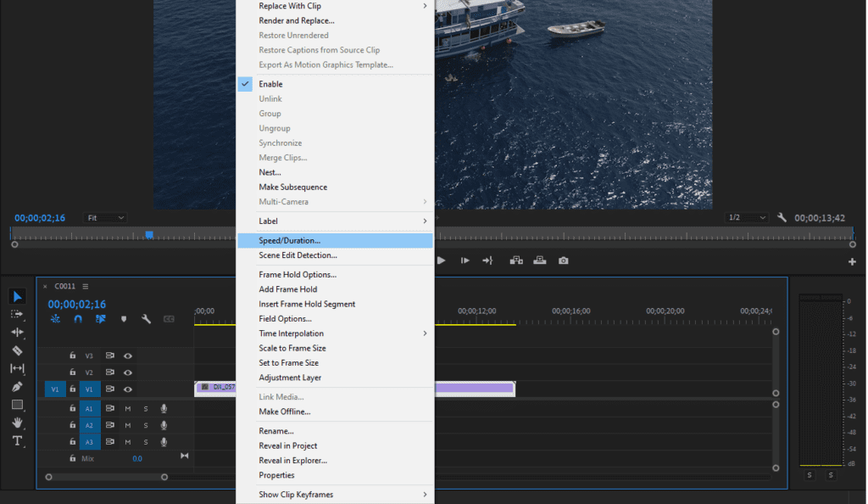
Task: Select the Razor tool
Action: tap(15, 350)
